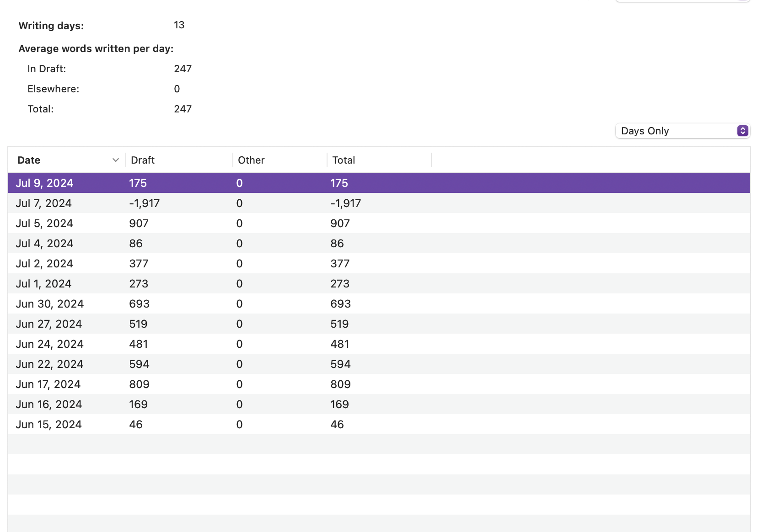Sort by the Total column header
The height and width of the screenshot is (532, 763).
379,160
